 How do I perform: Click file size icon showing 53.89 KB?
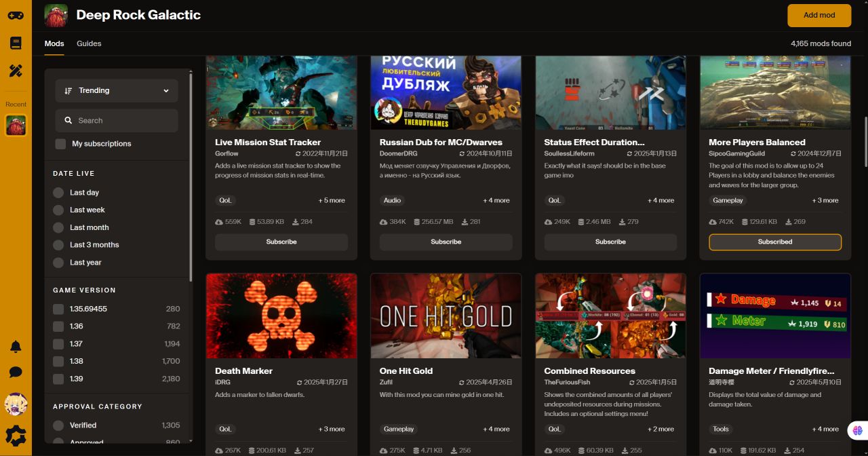(252, 222)
